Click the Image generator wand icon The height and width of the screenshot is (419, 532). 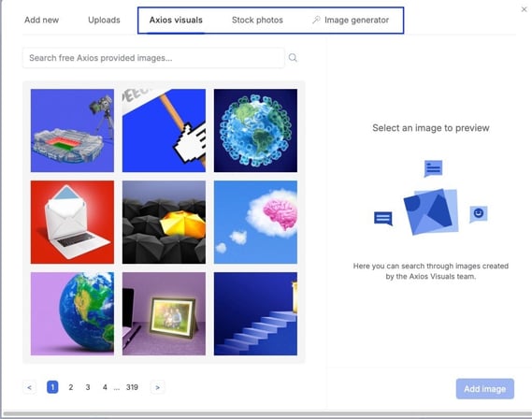point(316,20)
